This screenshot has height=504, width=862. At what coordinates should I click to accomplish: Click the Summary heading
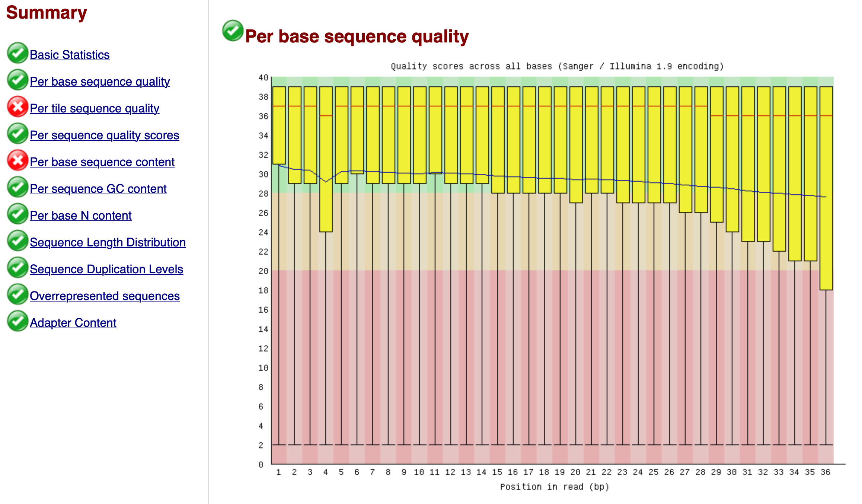pyautogui.click(x=46, y=13)
